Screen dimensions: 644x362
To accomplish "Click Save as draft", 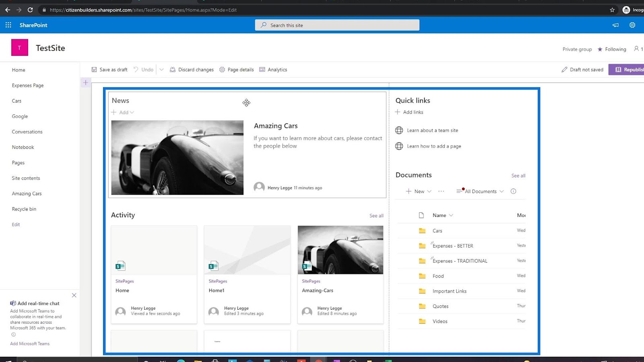I will coord(109,70).
